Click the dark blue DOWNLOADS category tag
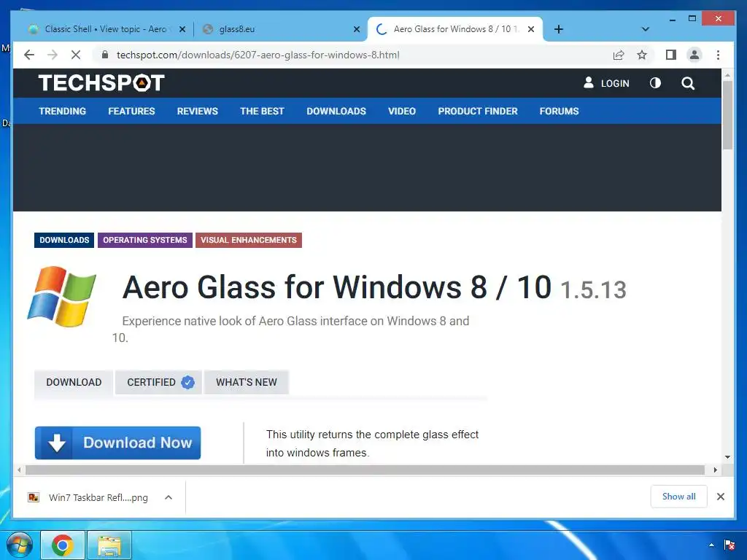 tap(64, 240)
